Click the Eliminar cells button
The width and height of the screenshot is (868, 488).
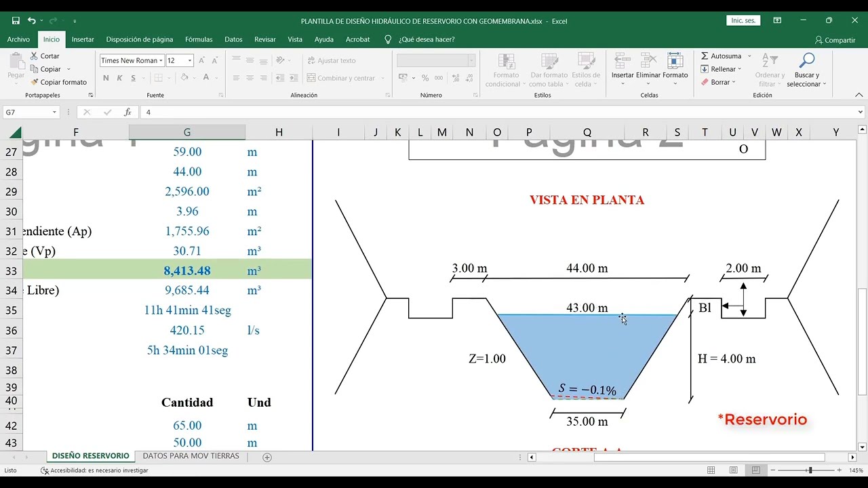pyautogui.click(x=648, y=66)
